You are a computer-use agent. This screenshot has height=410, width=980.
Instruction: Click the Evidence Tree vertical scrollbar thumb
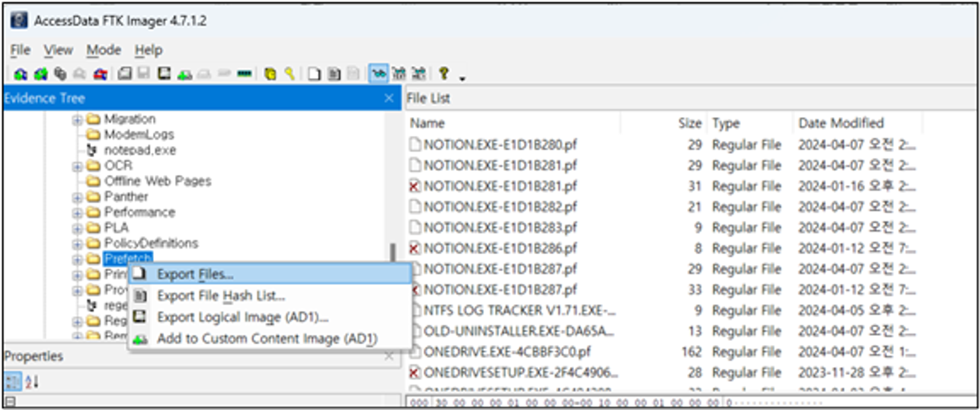392,252
